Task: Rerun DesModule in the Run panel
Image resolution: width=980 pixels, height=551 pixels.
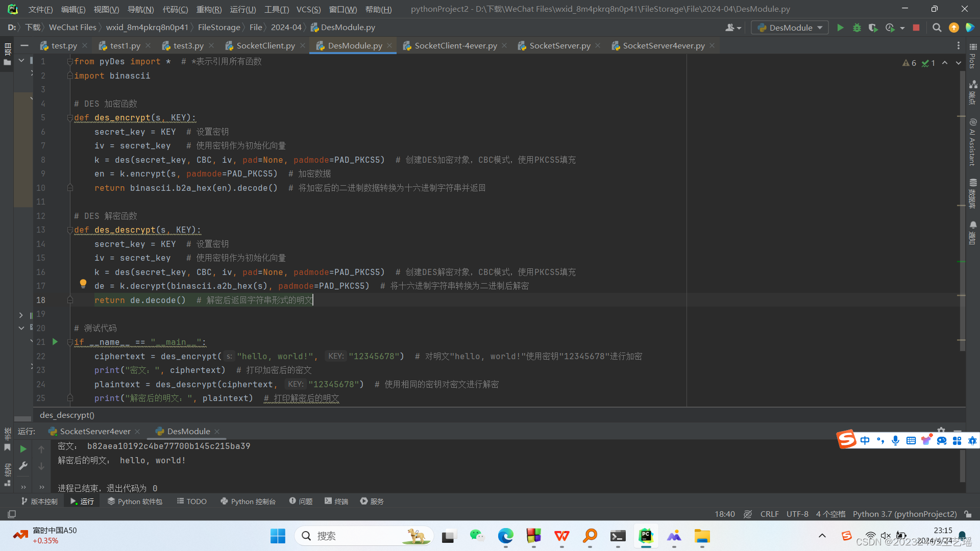Action: [x=23, y=449]
